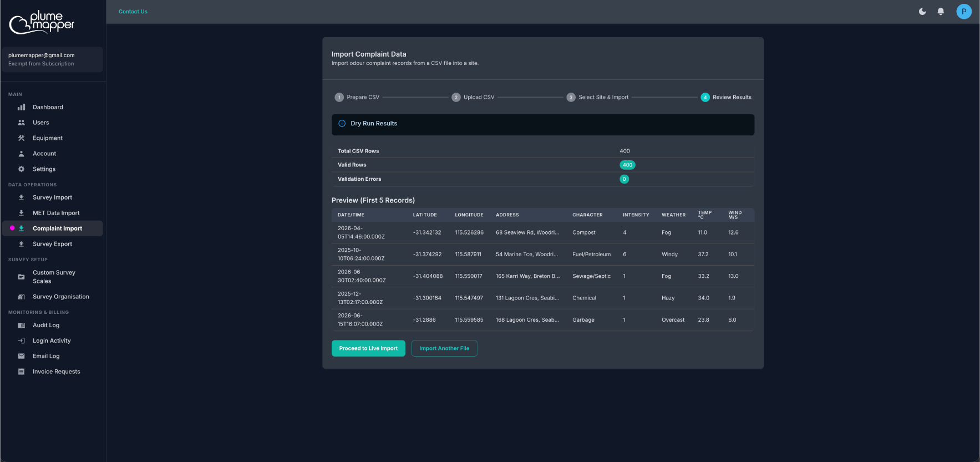This screenshot has width=980, height=462.
Task: Go to the Select Site & Import step
Action: coord(597,97)
